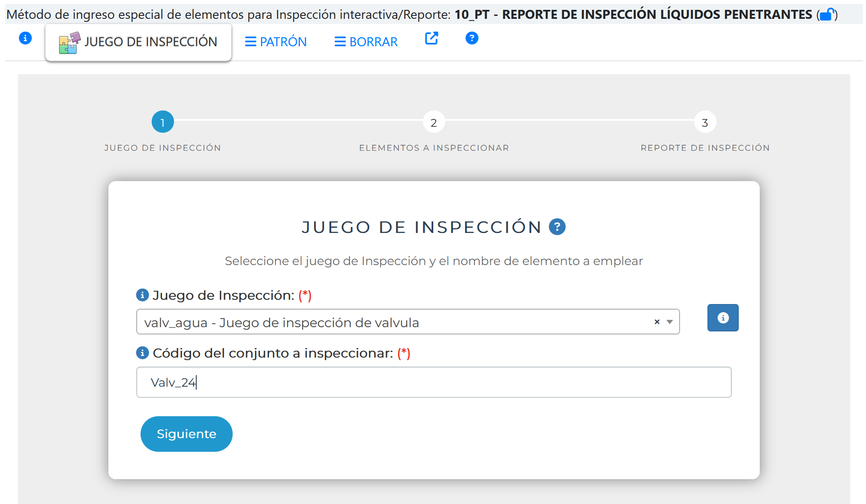Clear the valv_agua selection with the x

click(657, 322)
